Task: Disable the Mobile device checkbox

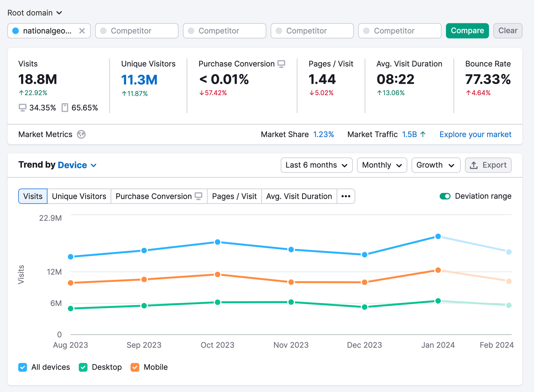Action: point(135,367)
